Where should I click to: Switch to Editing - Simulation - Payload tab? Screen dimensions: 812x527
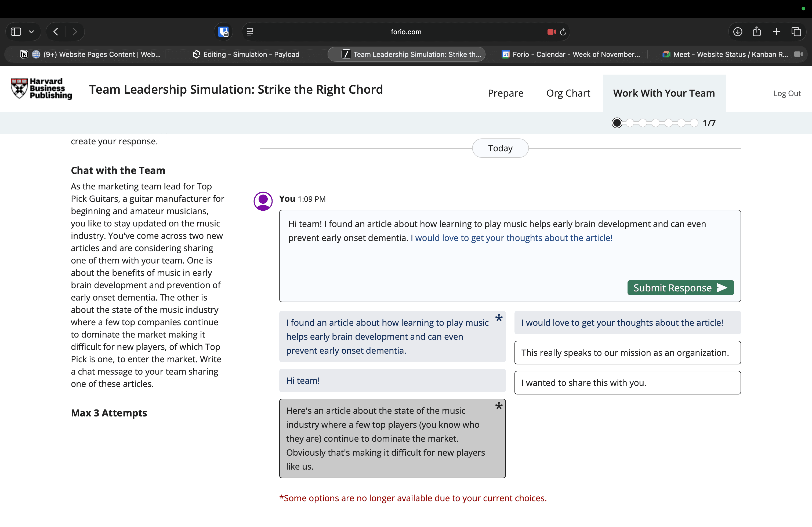pyautogui.click(x=246, y=54)
